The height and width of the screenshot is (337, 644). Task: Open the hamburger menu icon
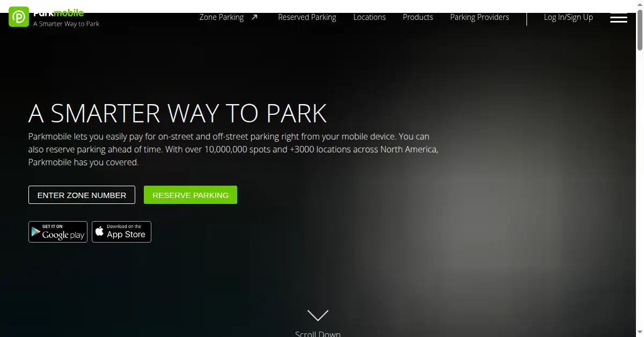619,17
